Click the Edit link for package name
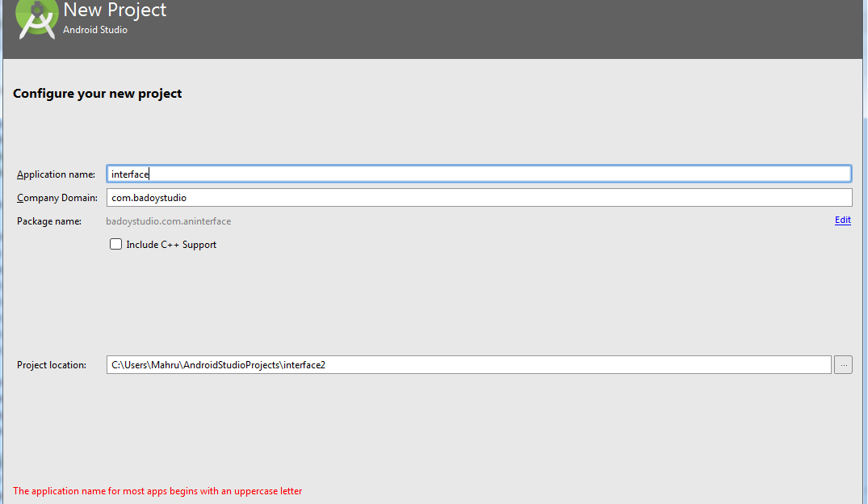The height and width of the screenshot is (504, 868). tap(842, 220)
